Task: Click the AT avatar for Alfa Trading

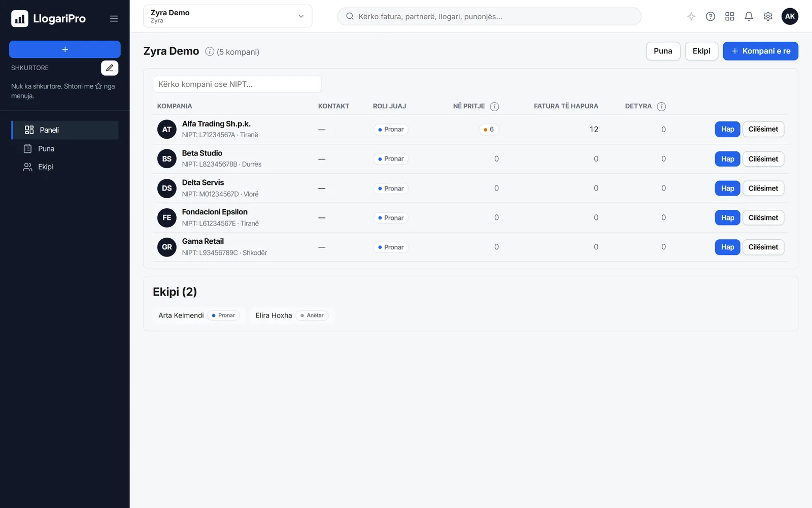Action: tap(166, 130)
